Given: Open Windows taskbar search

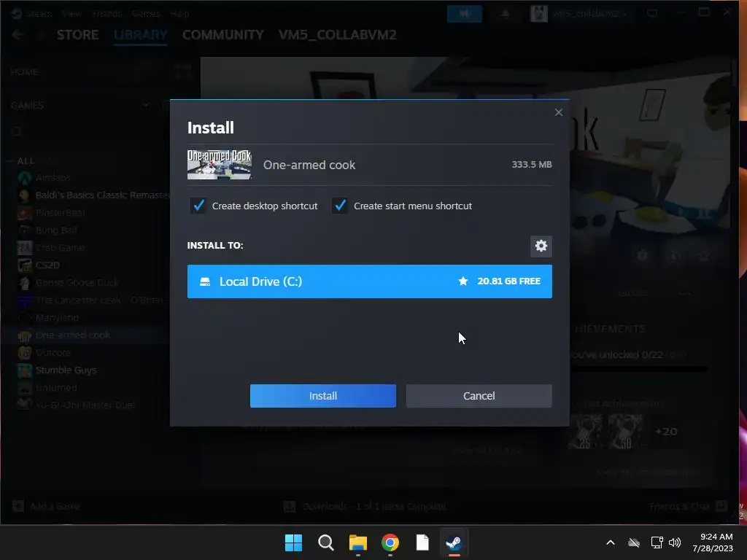Looking at the screenshot, I should 326,542.
